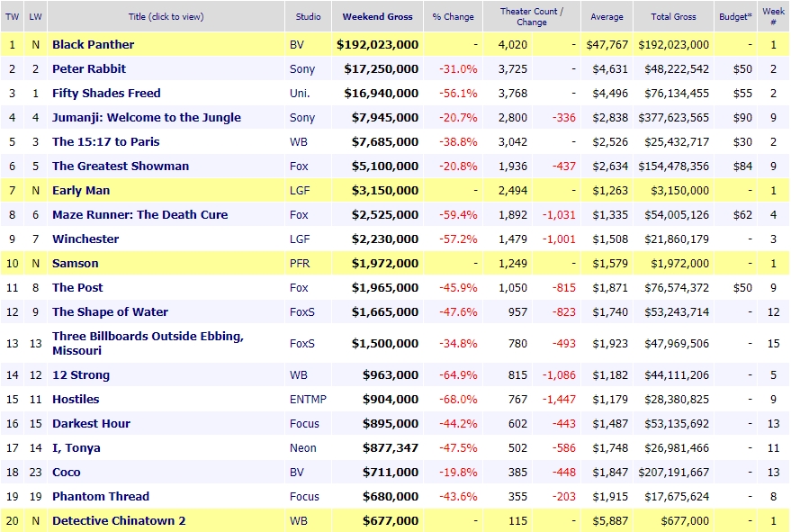The width and height of the screenshot is (791, 532).
Task: View Maze Runner: The Death Cure
Action: point(139,214)
